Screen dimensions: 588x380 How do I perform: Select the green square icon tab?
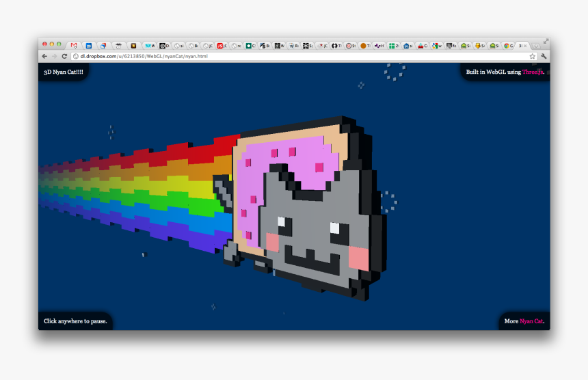tap(250, 46)
